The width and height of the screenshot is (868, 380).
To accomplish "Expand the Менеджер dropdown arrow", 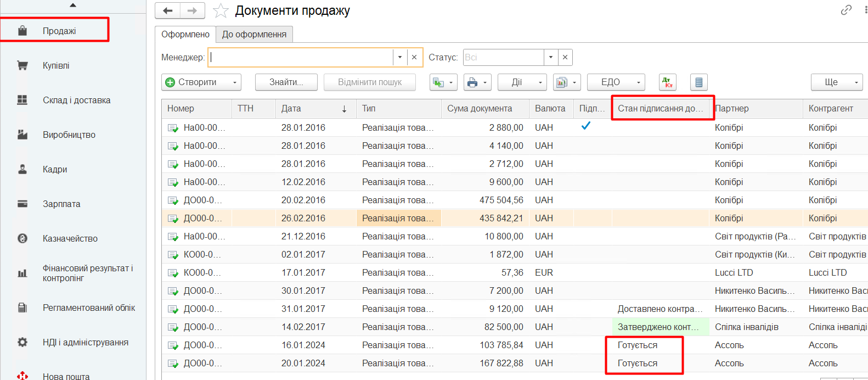I will coord(400,57).
